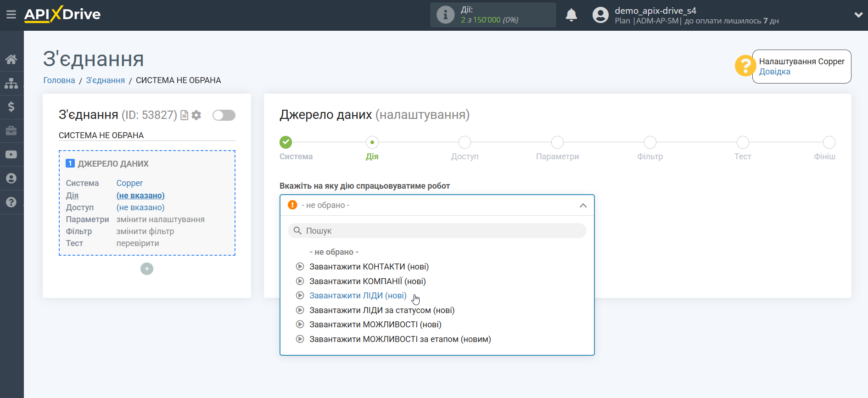This screenshot has height=398, width=868.
Task: Expand the account menu chevron
Action: point(858,15)
